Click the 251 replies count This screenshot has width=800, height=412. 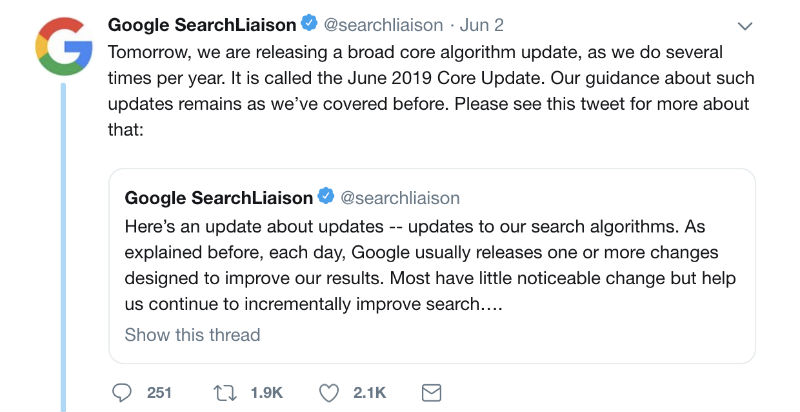tap(160, 393)
